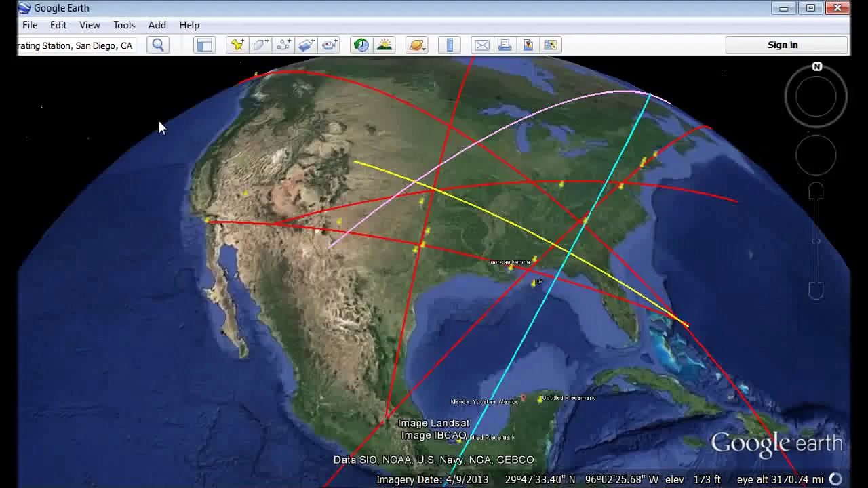Screen dimensions: 868x488
Task: Open the File menu
Action: click(x=30, y=25)
